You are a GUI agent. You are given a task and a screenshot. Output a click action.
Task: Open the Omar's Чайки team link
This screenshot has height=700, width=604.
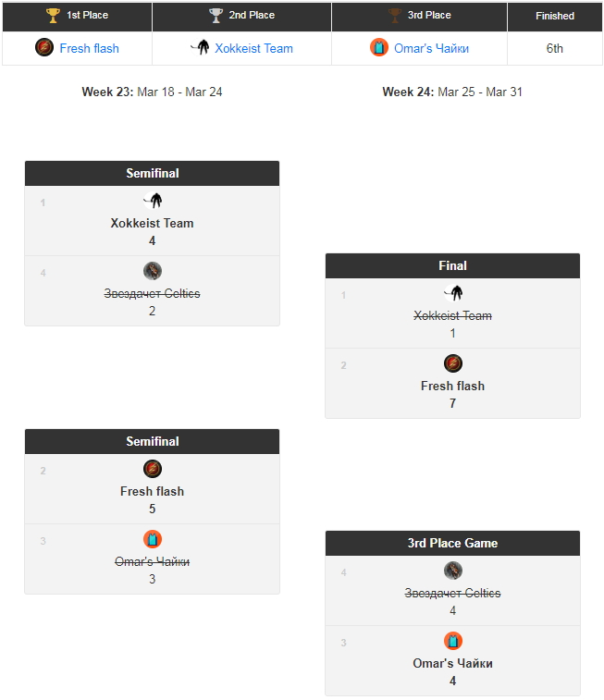(x=433, y=48)
